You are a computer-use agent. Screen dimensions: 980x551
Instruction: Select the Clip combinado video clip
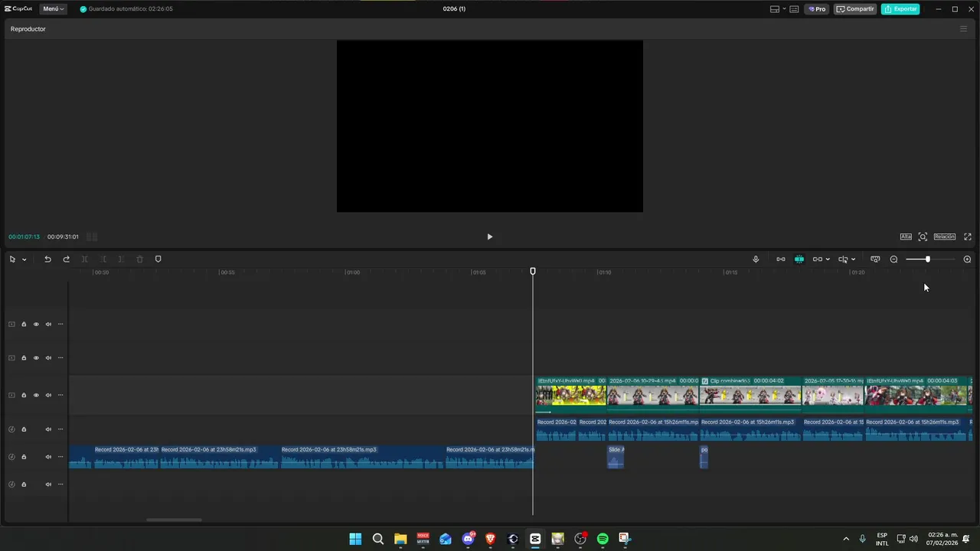point(750,395)
